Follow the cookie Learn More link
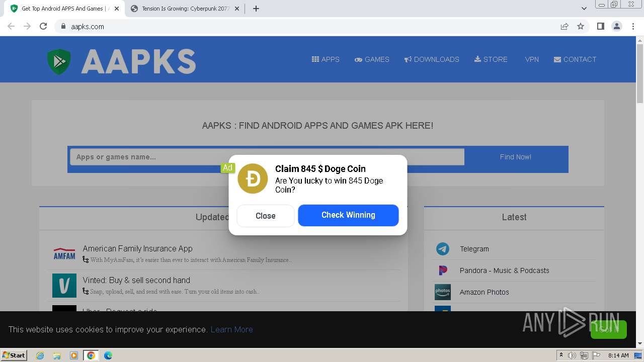The width and height of the screenshot is (644, 362). click(231, 329)
